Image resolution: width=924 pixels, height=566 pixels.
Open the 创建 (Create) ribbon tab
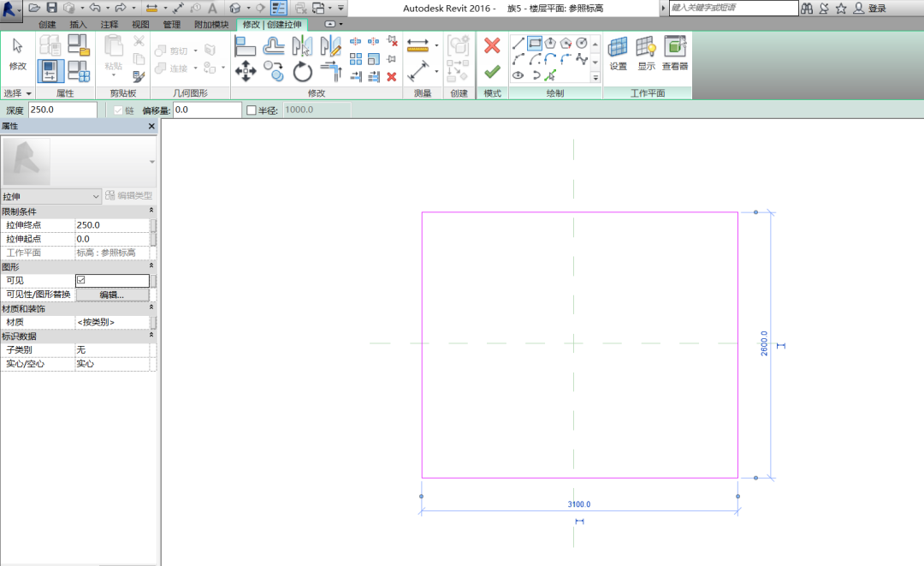[47, 25]
